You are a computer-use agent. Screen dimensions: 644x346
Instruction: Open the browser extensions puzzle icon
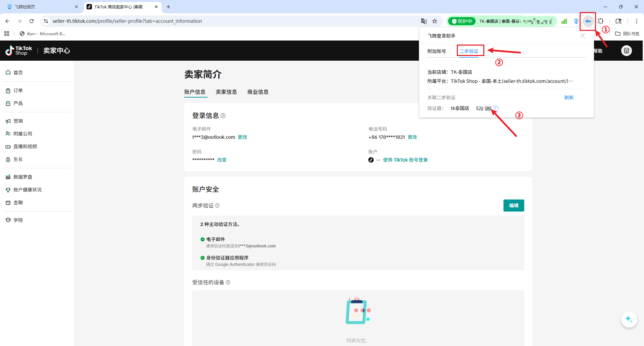click(600, 21)
